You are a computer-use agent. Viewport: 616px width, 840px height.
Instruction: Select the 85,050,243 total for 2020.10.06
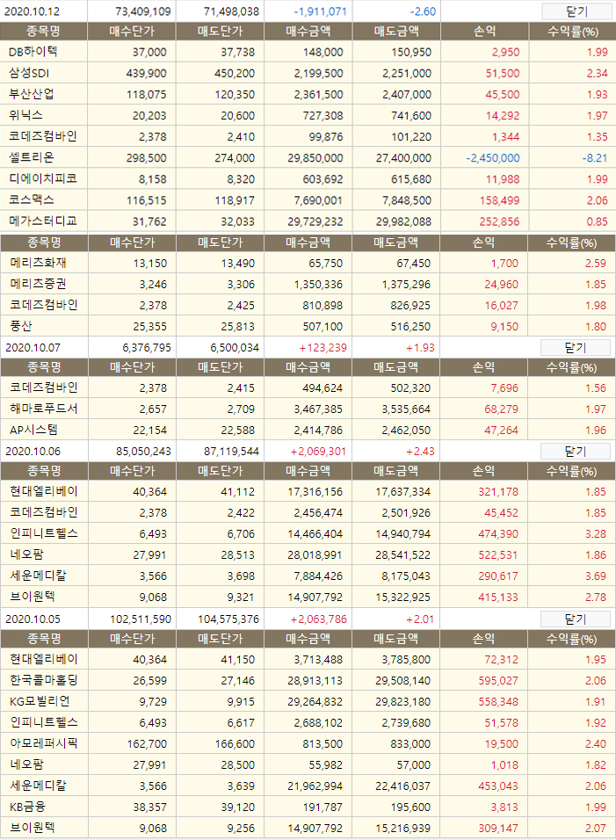click(143, 452)
